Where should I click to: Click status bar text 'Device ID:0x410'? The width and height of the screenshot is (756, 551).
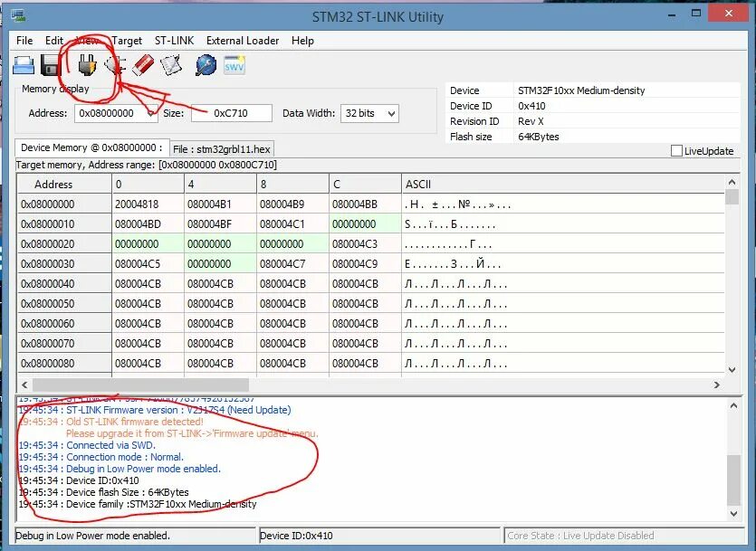tap(296, 536)
